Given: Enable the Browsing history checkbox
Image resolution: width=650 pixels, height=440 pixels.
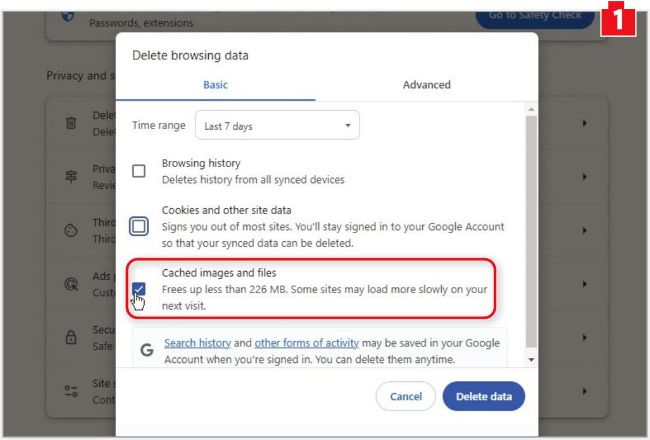Looking at the screenshot, I should coord(139,171).
